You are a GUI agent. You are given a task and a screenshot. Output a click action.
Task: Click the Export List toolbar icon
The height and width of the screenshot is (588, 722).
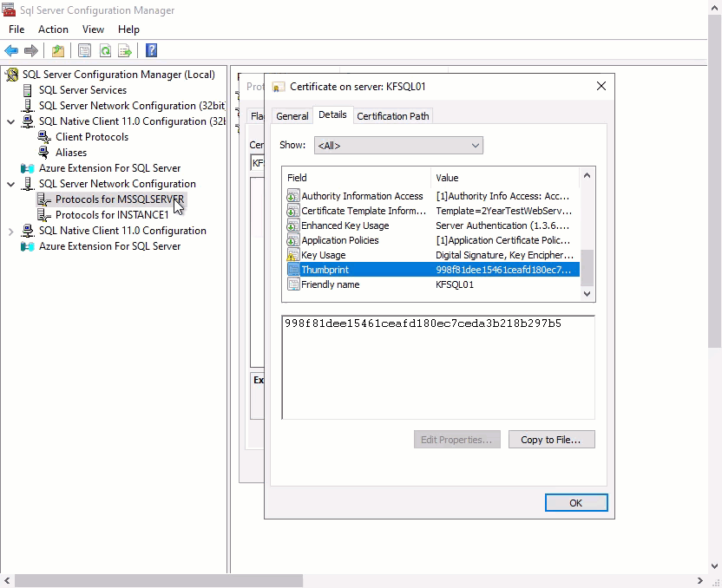tap(125, 50)
